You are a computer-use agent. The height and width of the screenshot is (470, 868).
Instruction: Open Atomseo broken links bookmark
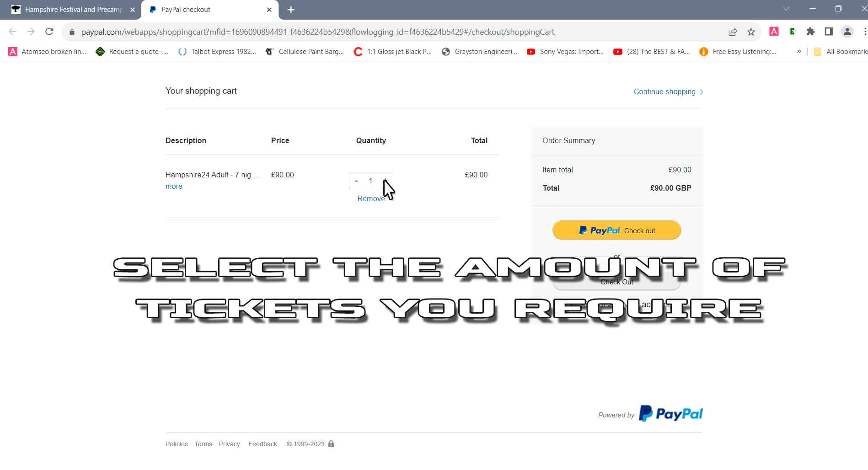[48, 52]
